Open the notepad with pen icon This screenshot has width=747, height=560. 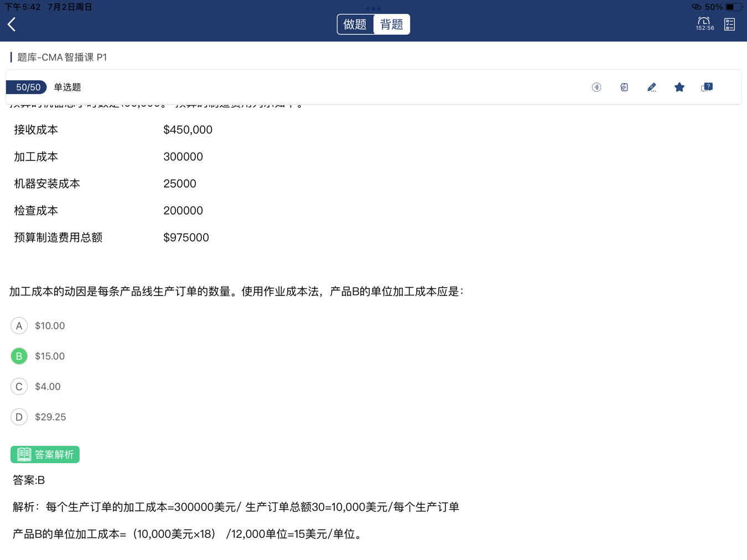tap(624, 87)
